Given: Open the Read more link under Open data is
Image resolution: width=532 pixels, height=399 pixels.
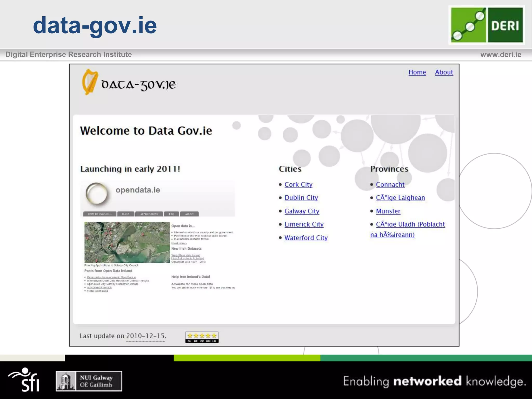Looking at the screenshot, I should (x=179, y=243).
